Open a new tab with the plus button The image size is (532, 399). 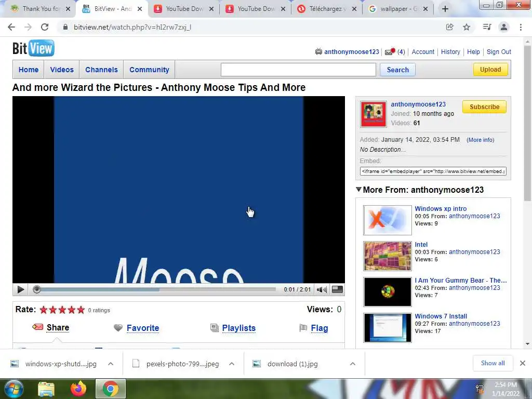coord(445,9)
